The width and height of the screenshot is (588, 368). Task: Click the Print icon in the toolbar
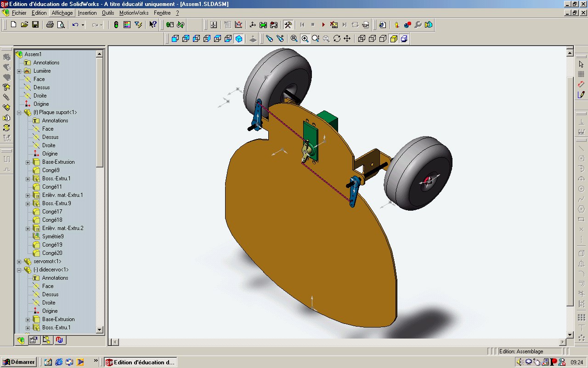click(50, 25)
